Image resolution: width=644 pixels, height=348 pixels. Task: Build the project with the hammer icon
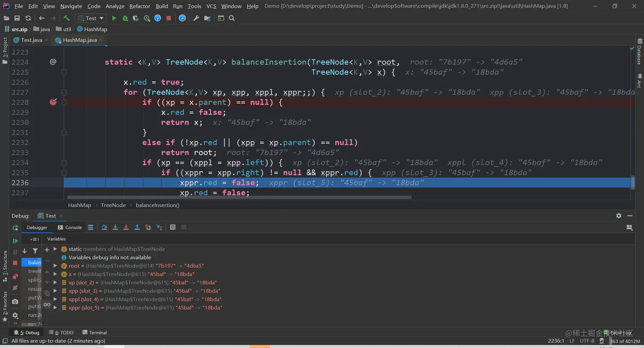pyautogui.click(x=66, y=18)
